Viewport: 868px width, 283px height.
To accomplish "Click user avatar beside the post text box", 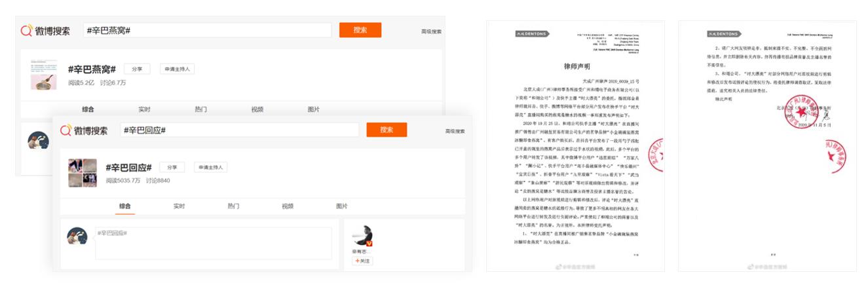I will click(77, 236).
